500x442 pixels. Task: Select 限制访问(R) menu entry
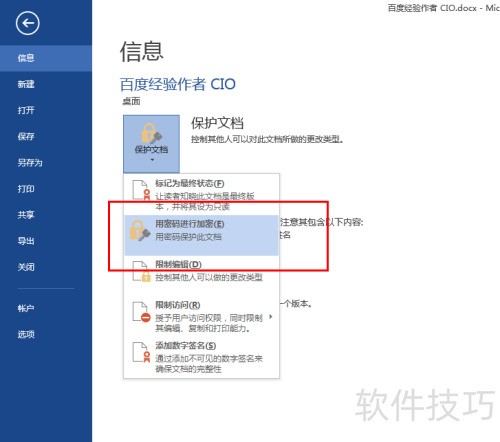201,317
